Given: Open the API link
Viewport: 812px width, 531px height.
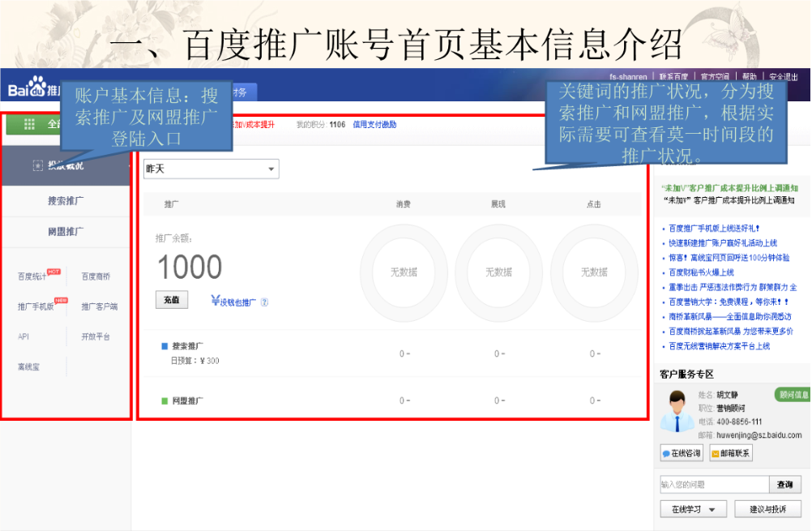Looking at the screenshot, I should coord(24,336).
